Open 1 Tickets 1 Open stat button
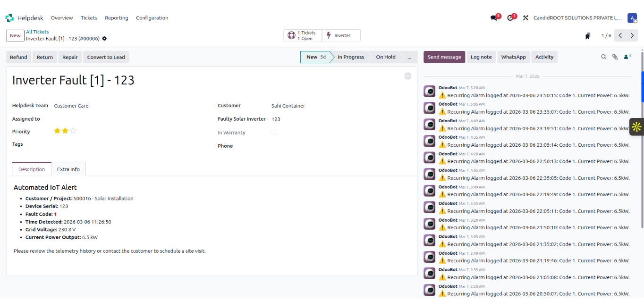The width and height of the screenshot is (644, 308). [303, 35]
